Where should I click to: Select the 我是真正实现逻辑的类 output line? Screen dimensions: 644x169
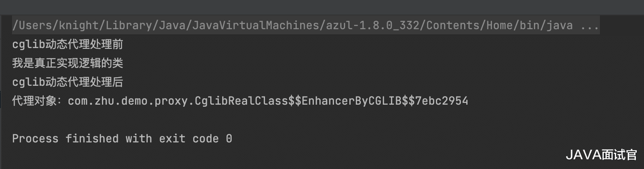pyautogui.click(x=68, y=63)
